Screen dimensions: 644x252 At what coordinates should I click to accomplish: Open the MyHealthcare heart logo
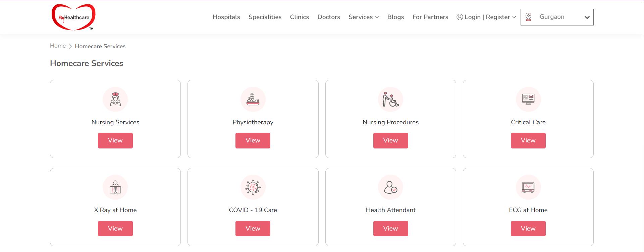point(73,17)
